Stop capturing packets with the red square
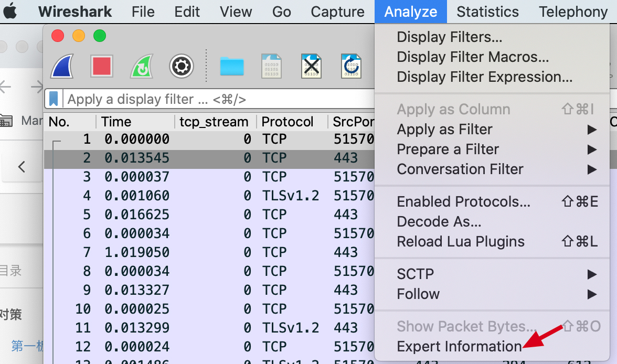Screen dimensions: 617x364 tap(102, 67)
